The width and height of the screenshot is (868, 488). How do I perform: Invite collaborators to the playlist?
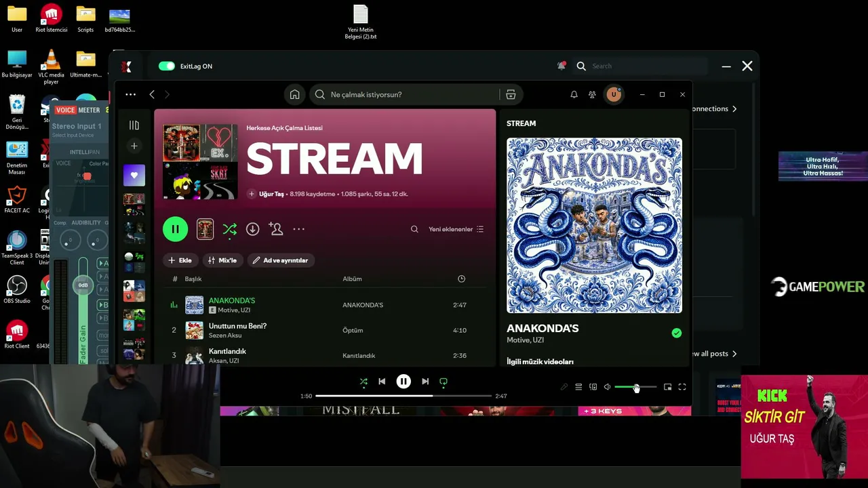coord(275,229)
